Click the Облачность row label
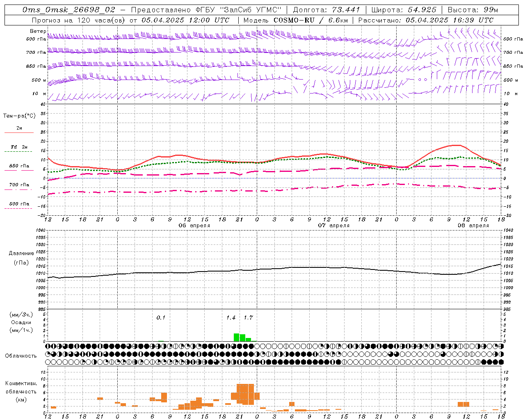 (x=21, y=356)
